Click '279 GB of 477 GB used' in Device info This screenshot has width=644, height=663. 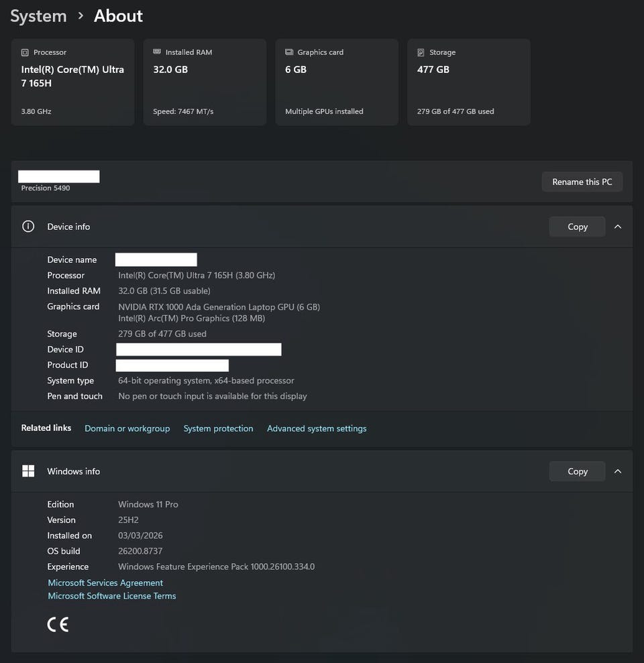(162, 334)
